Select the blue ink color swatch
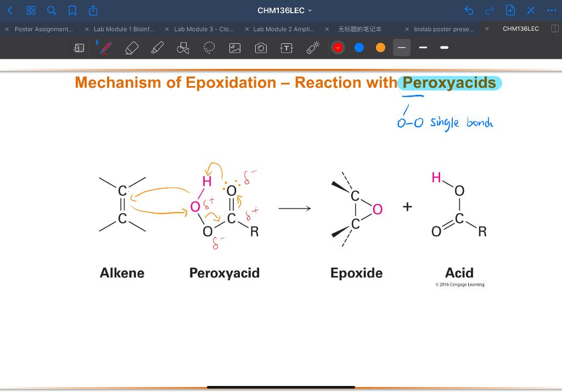 (x=358, y=48)
